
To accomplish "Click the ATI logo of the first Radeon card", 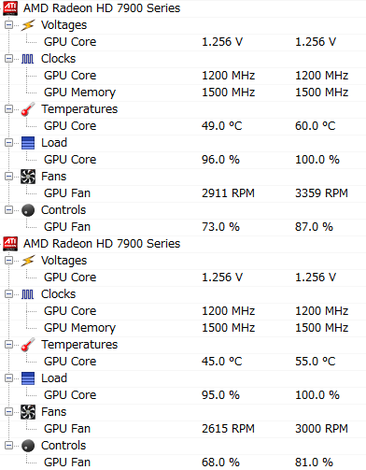I will tap(10, 8).
